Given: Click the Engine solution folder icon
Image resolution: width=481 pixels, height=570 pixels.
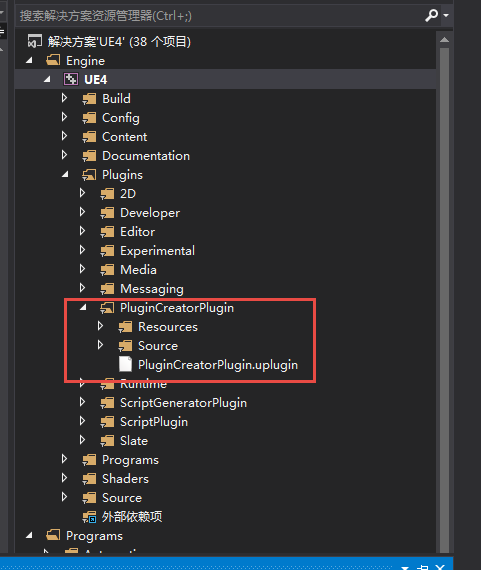Looking at the screenshot, I should point(53,60).
